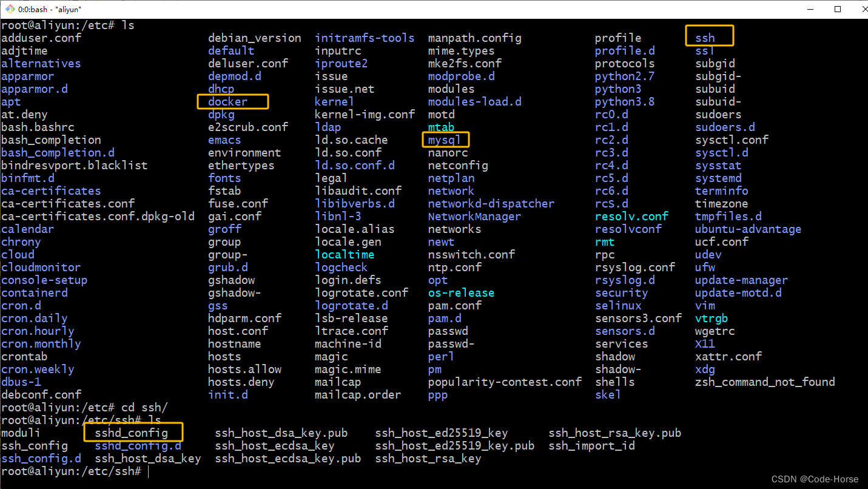The width and height of the screenshot is (868, 489).
Task: Click 'ca-certificates.conf.dpkg-old' entry
Action: [98, 216]
